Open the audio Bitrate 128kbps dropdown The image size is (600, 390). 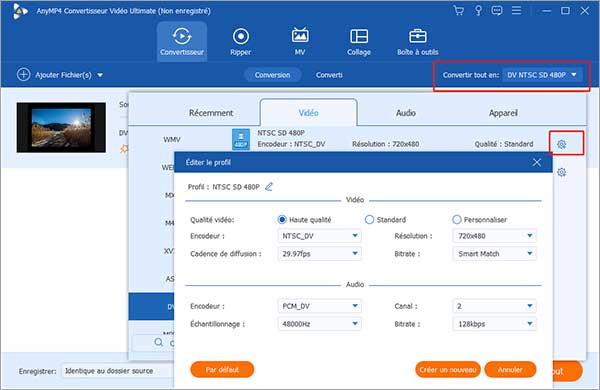pyautogui.click(x=494, y=324)
